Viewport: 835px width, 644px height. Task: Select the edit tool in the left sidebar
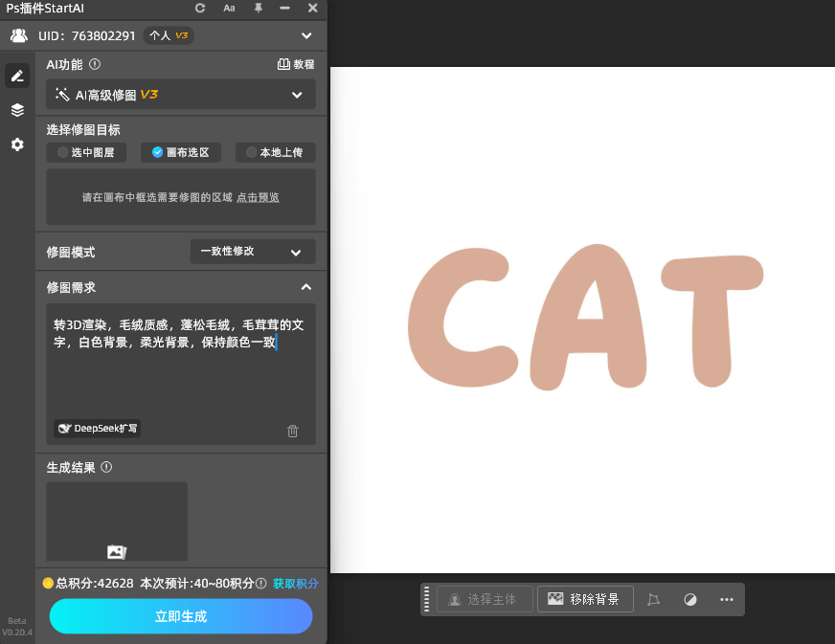(16, 75)
